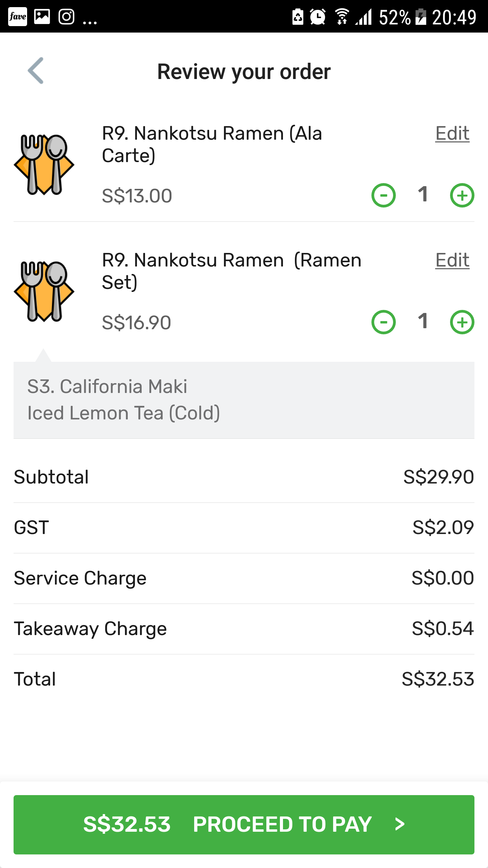Tap the Ramen Set cutlery thumbnail

[44, 291]
